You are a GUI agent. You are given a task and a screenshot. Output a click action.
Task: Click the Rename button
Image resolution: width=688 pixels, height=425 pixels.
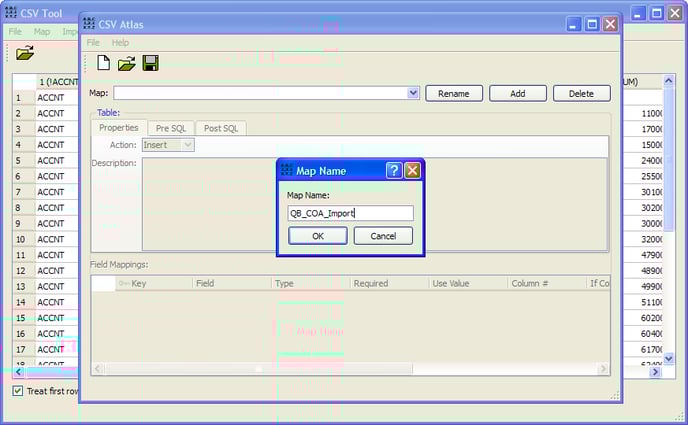454,93
